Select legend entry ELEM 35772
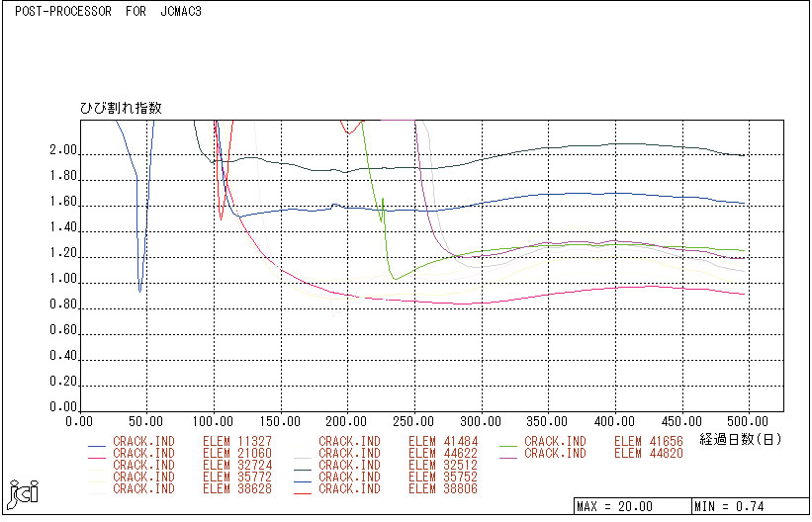Viewport: 812px width, 522px height. point(237,477)
